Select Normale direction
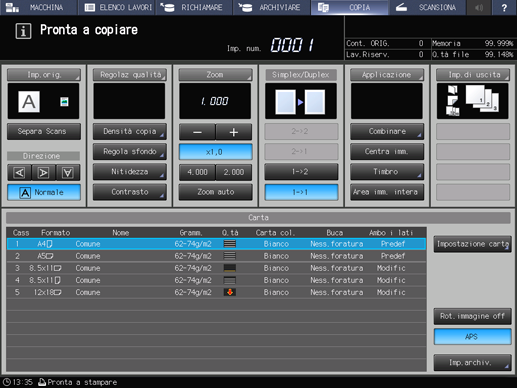This screenshot has width=517, height=388. (x=44, y=192)
